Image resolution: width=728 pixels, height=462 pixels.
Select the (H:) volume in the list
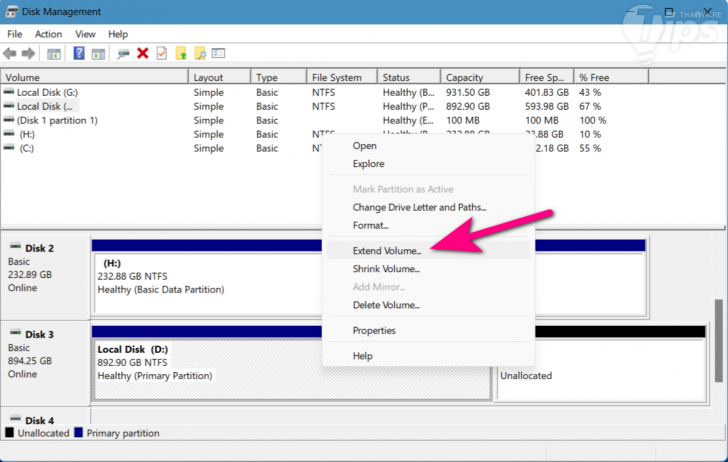(27, 134)
